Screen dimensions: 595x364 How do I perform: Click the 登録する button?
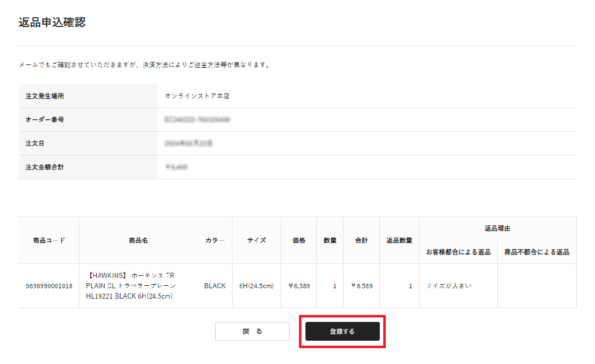[342, 331]
